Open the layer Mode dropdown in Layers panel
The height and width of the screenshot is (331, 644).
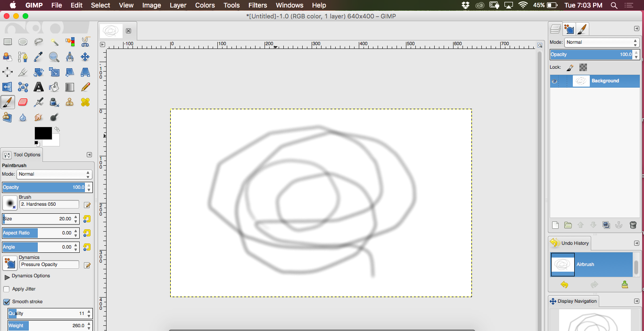tap(602, 42)
